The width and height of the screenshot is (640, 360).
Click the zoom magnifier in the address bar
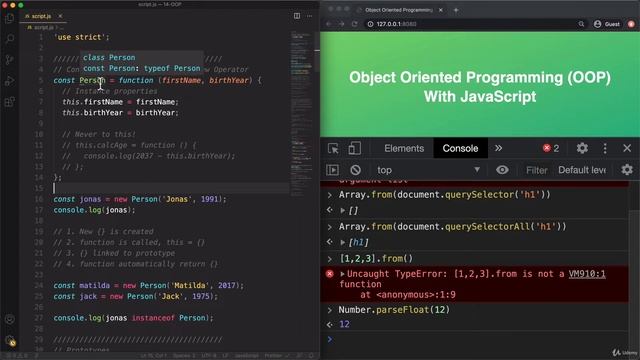581,24
